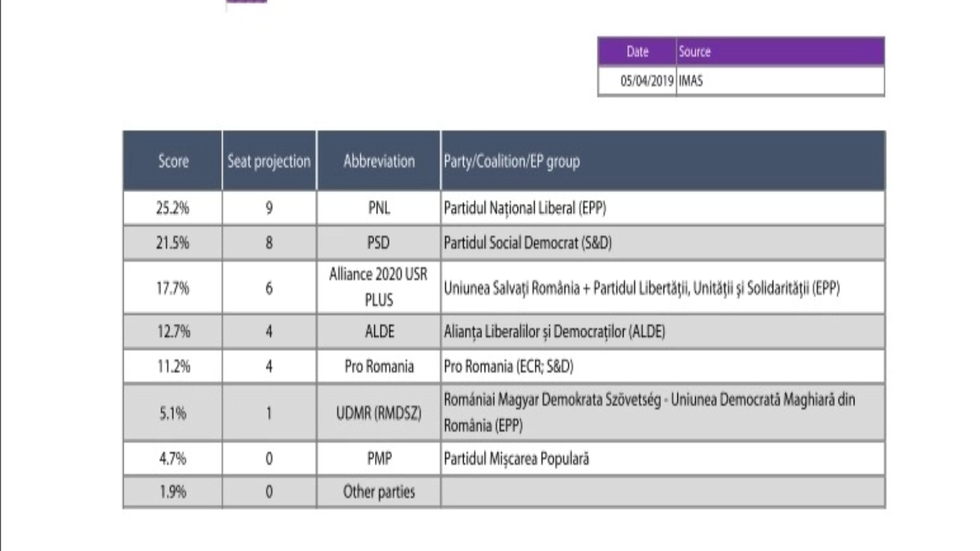Viewport: 980px width, 551px height.
Task: Select the 25.2% score cell
Action: pos(173,208)
